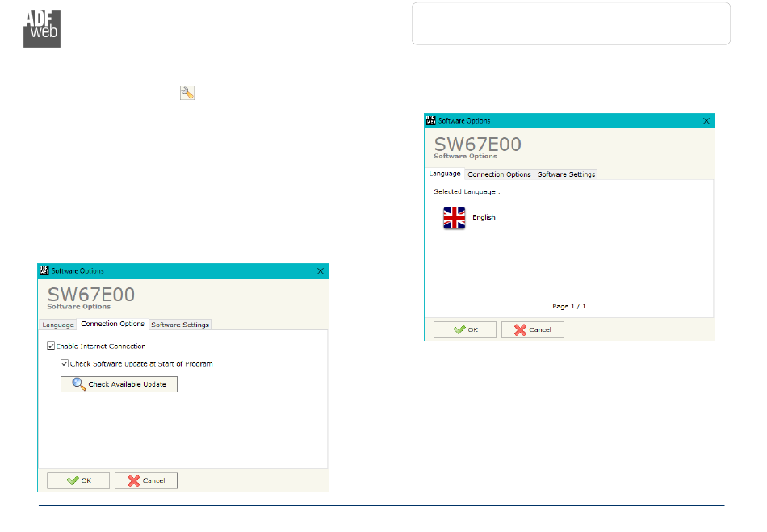
Task: Open Software Settings tab in the English flag window
Action: [x=566, y=174]
